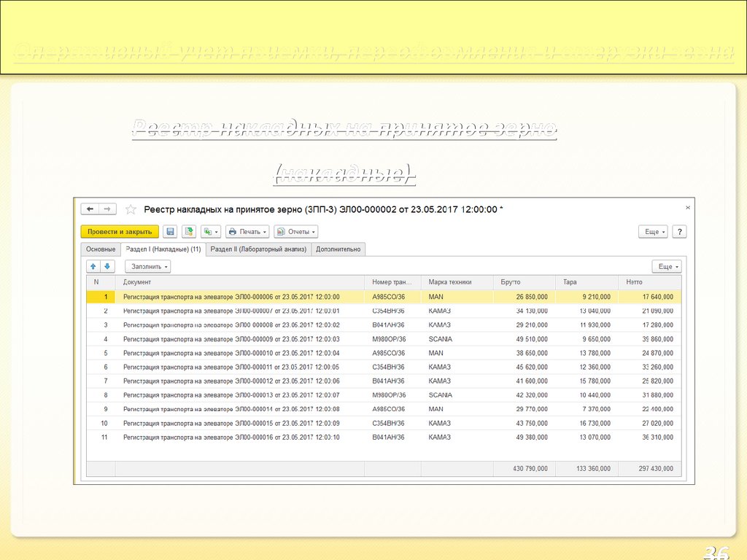Viewport: 747px width, 560px height.
Task: Select row 4 with SCANIA М980ОР/36
Action: point(292,339)
